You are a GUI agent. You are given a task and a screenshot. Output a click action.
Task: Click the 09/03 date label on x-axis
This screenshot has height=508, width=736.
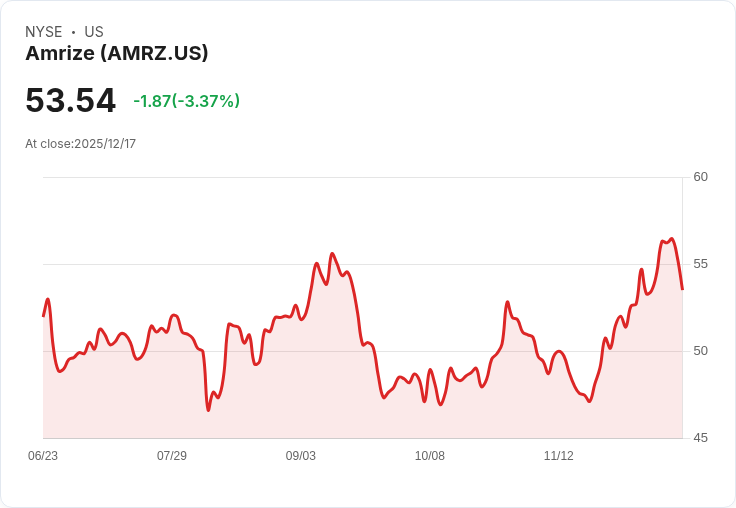[300, 455]
